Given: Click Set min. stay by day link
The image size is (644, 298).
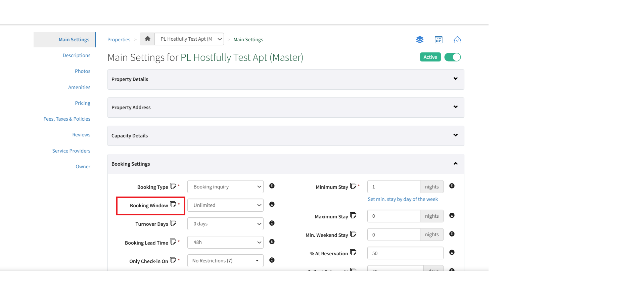Looking at the screenshot, I should click(403, 199).
